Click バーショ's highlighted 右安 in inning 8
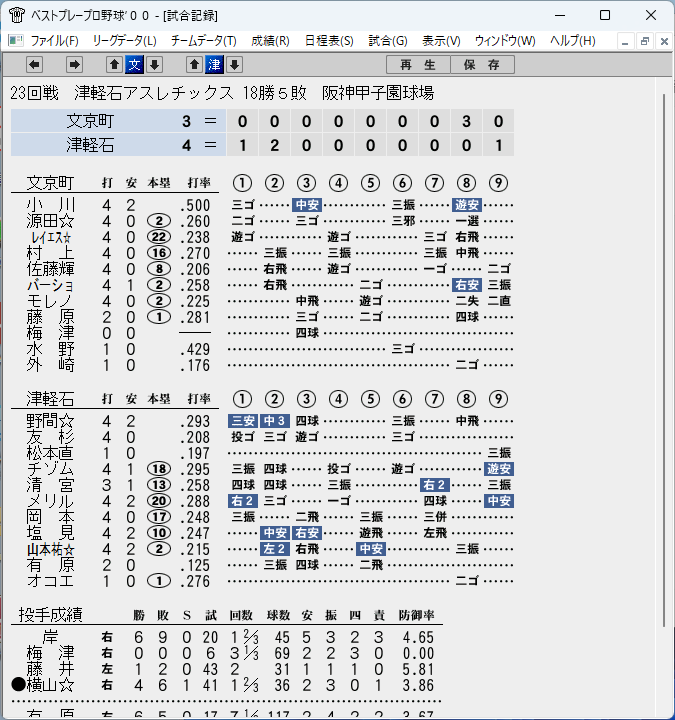This screenshot has height=720, width=675. [x=467, y=285]
